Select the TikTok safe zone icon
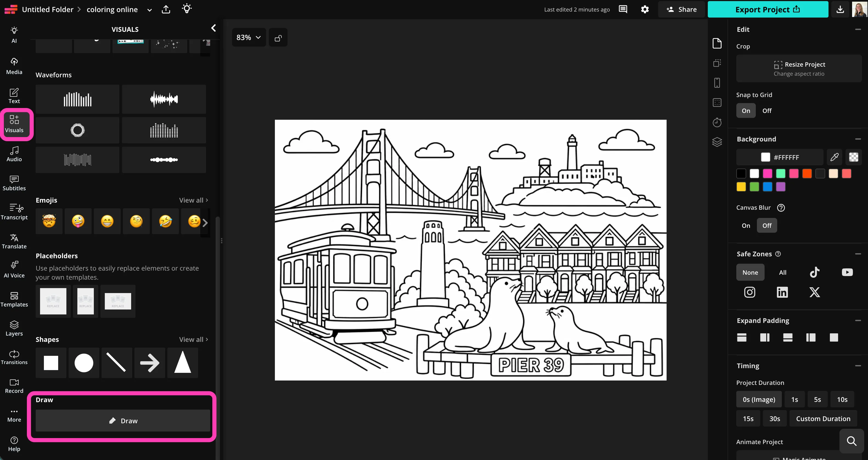The height and width of the screenshot is (460, 868). point(815,272)
